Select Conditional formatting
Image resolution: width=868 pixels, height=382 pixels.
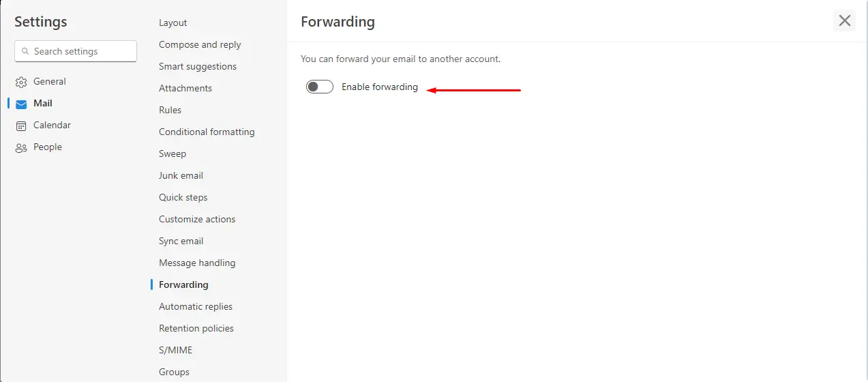207,132
